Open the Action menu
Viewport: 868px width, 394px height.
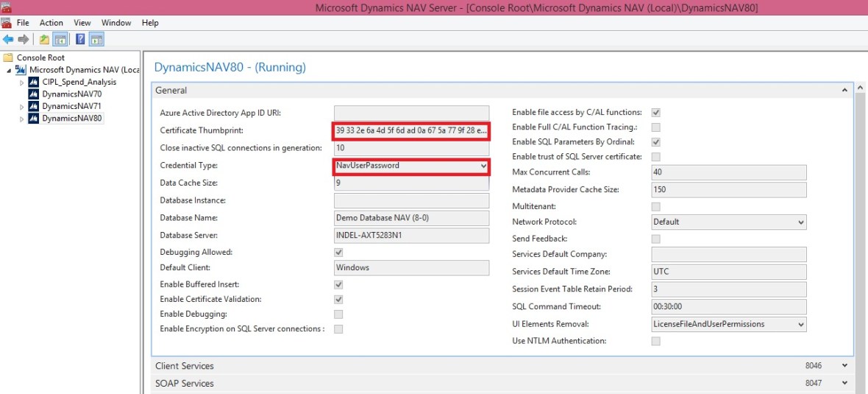51,23
